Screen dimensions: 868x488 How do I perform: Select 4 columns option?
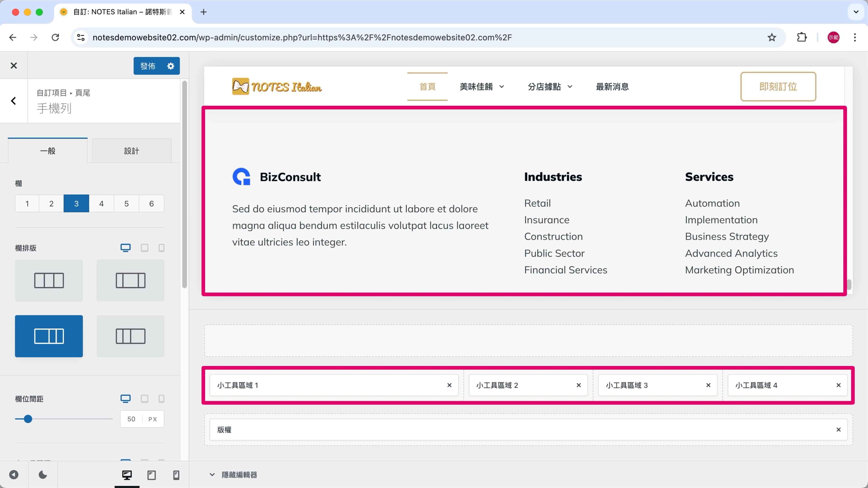pos(101,203)
